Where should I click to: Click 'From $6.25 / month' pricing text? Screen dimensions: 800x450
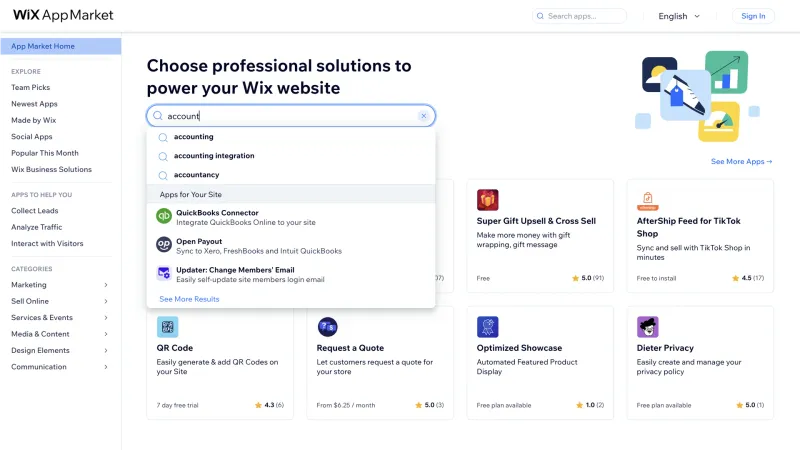345,405
